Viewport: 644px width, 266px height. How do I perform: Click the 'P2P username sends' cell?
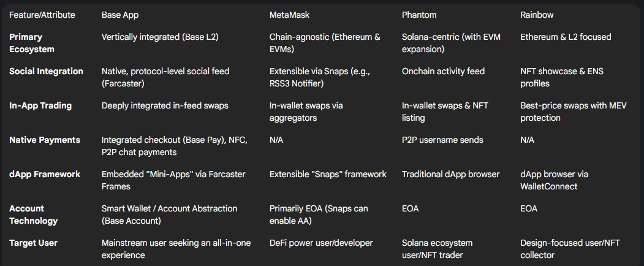click(x=442, y=140)
